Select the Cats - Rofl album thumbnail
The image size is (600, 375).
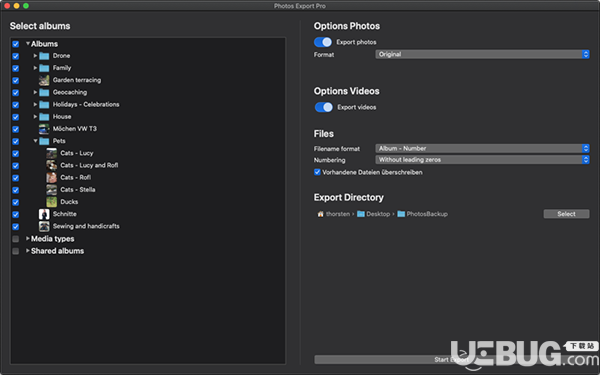click(x=52, y=178)
